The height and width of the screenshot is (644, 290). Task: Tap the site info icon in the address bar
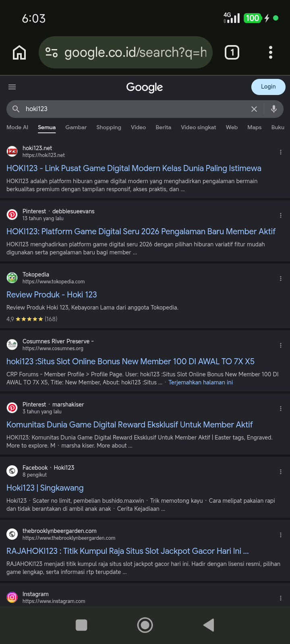52,52
